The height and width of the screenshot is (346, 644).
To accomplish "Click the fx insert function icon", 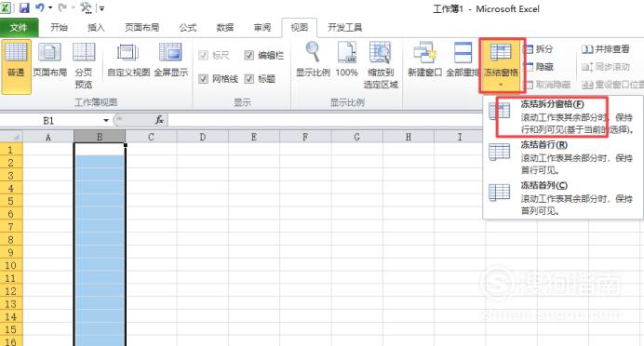I will click(x=159, y=120).
